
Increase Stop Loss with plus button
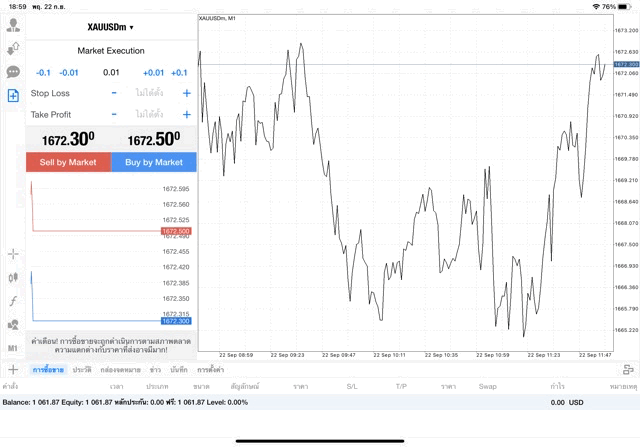coord(186,93)
